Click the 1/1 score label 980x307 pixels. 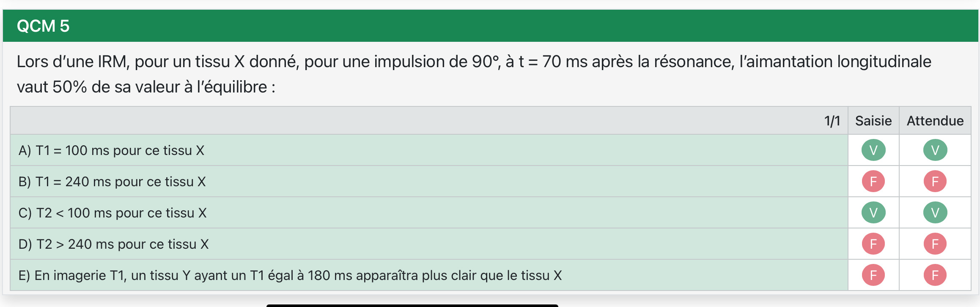point(832,121)
